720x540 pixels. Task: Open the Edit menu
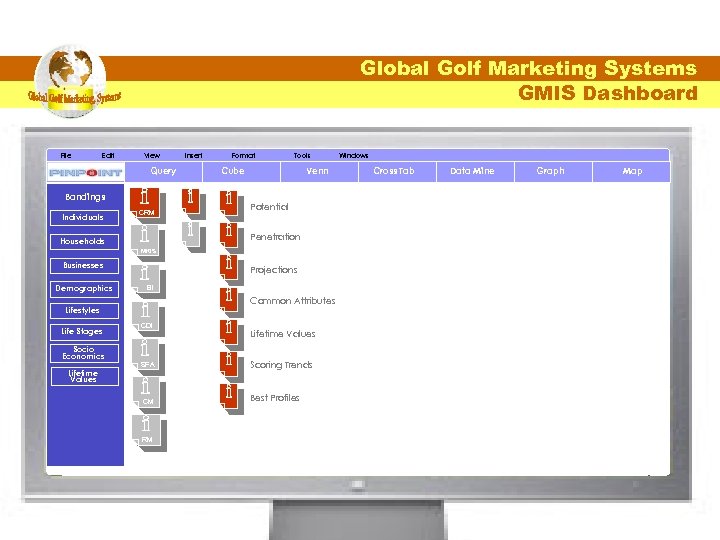coord(107,155)
